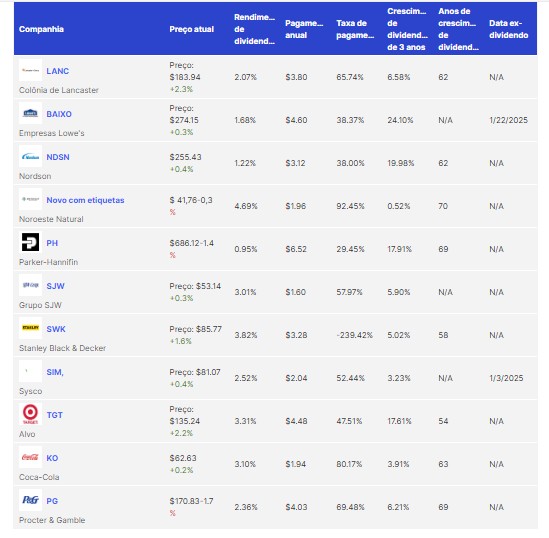Sort by Anos de crescimento de dividendos

click(x=458, y=29)
